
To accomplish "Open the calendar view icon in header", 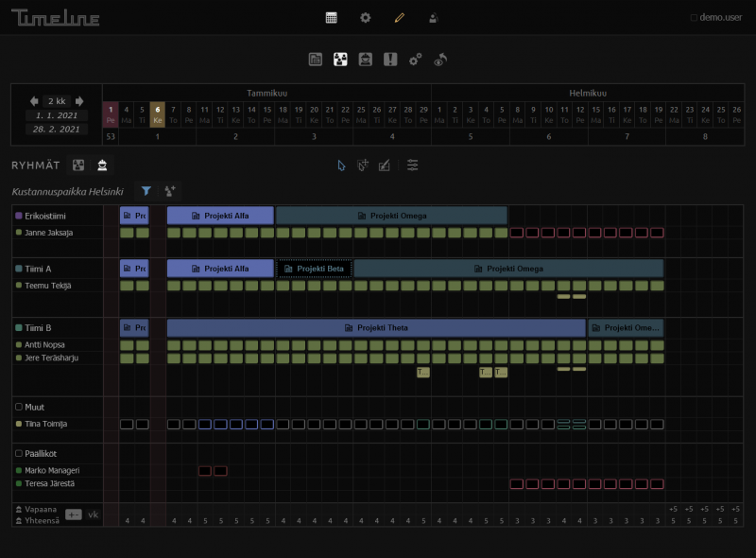I will pos(331,17).
